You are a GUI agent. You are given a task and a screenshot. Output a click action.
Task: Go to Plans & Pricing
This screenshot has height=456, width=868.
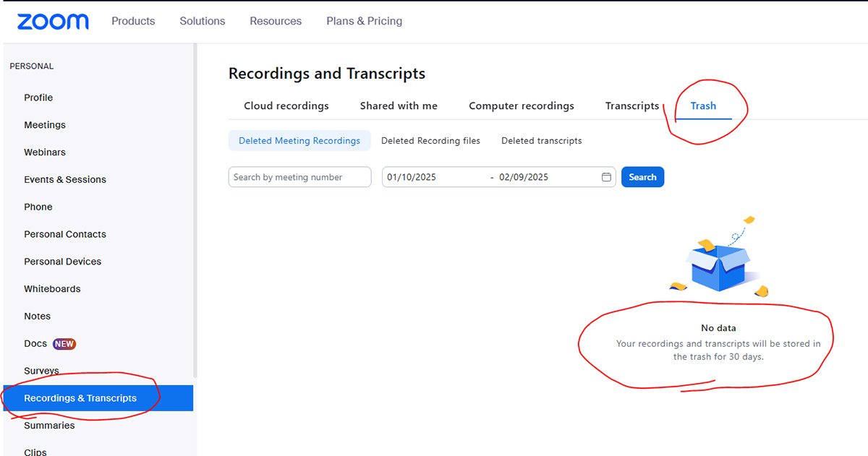tap(365, 21)
